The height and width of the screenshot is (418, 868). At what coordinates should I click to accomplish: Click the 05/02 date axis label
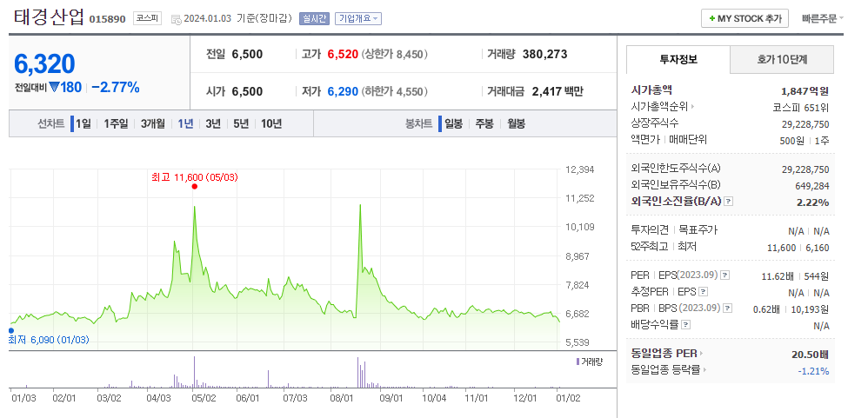[x=204, y=397]
